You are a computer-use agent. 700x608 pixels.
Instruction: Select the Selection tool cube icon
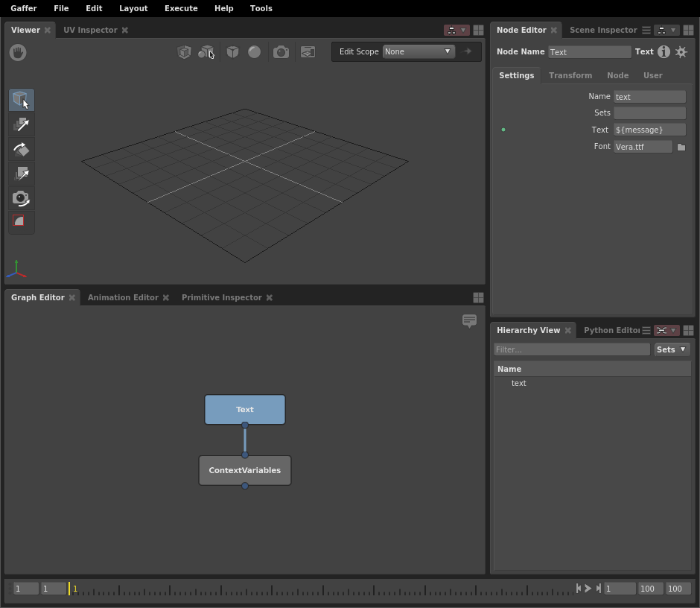[x=22, y=100]
